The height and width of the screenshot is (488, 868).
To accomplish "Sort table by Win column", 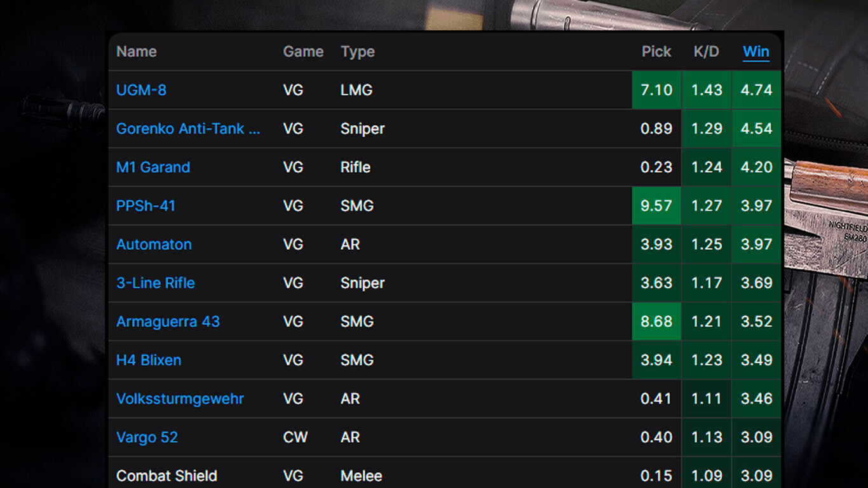I will (756, 51).
